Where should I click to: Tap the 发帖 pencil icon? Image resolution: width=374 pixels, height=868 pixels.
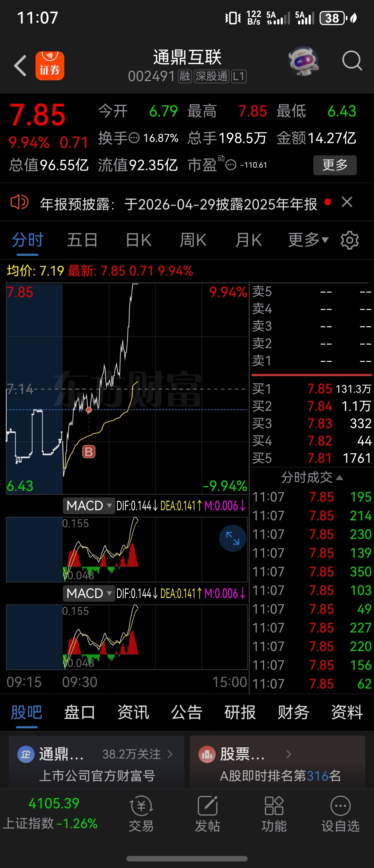click(207, 806)
